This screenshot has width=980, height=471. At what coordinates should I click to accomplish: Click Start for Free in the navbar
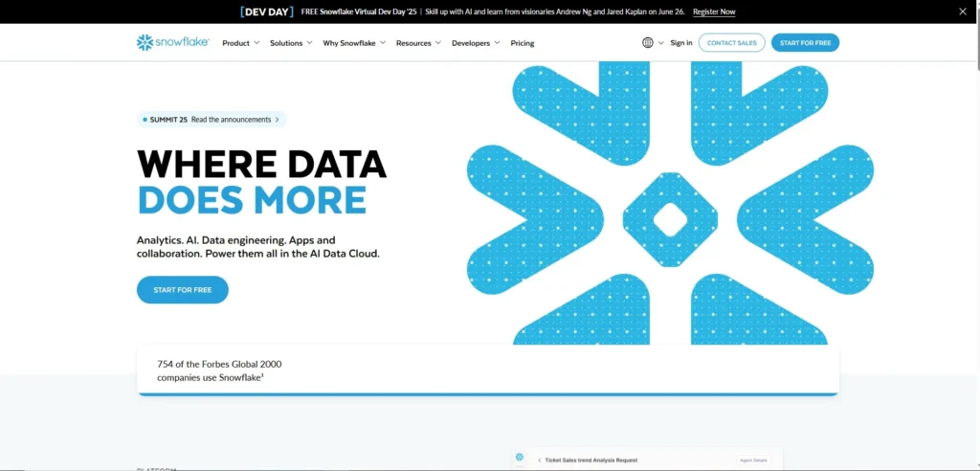click(805, 42)
